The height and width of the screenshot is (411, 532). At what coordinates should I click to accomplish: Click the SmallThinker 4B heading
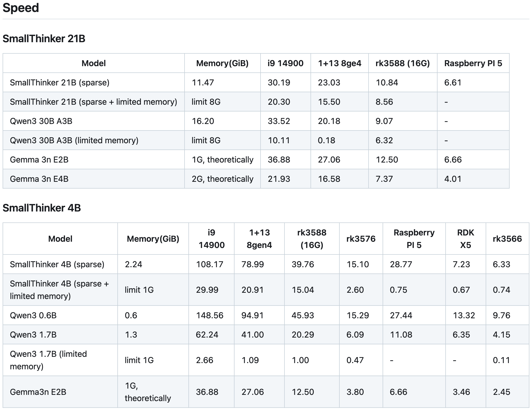(42, 208)
